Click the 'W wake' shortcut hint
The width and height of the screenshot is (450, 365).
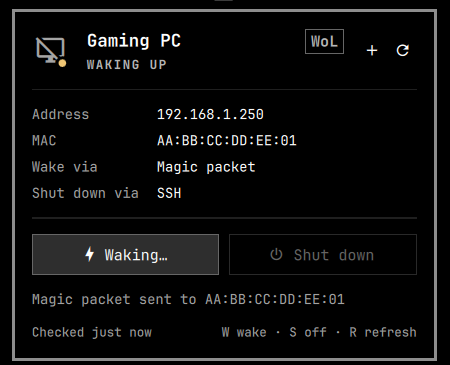(x=244, y=332)
